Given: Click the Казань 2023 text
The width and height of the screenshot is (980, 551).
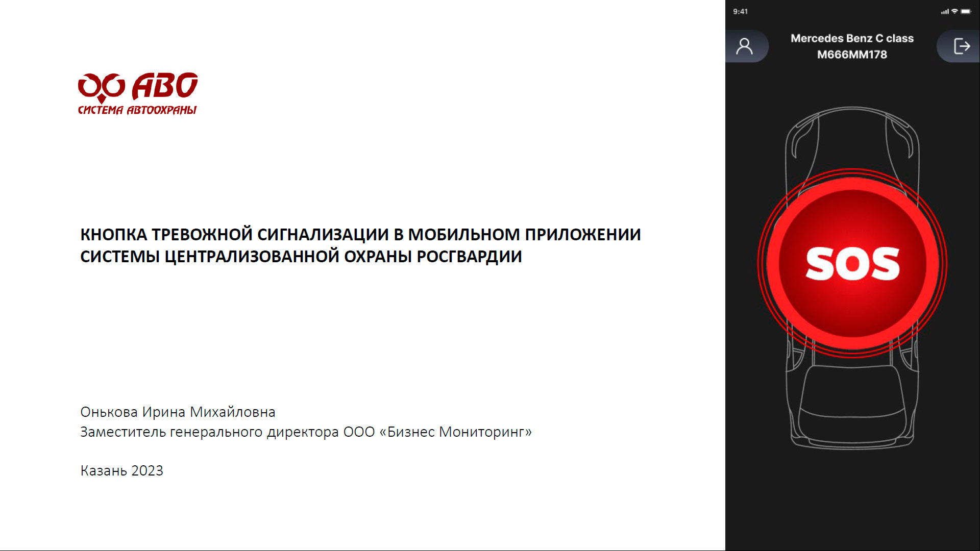Looking at the screenshot, I should point(121,470).
